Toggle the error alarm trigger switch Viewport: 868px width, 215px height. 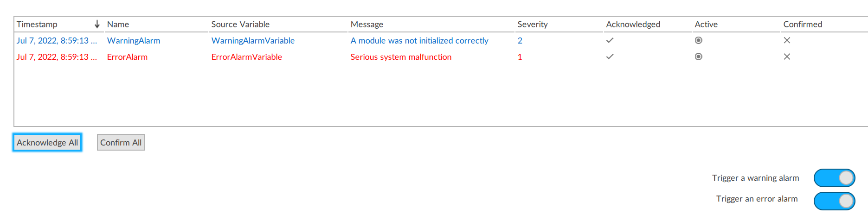(x=834, y=201)
